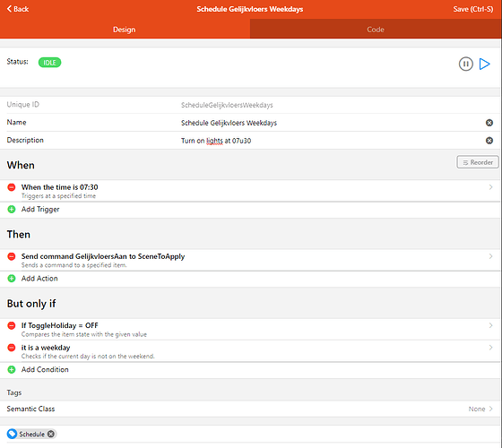Delete the Send command GelijkvloersAan action
The height and width of the screenshot is (448, 502).
(x=12, y=256)
